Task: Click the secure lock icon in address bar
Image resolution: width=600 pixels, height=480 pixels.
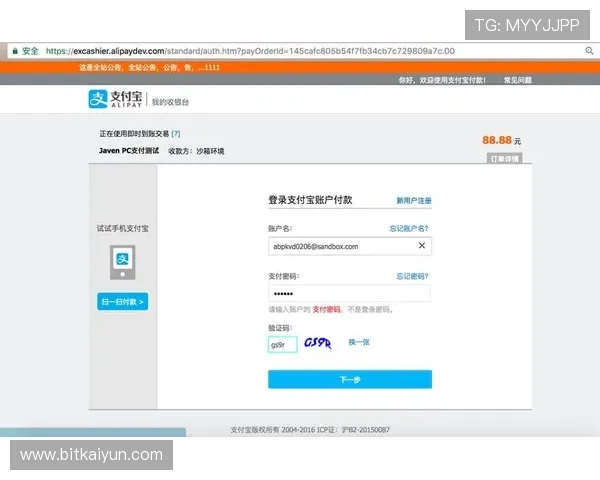Action: pyautogui.click(x=15, y=51)
